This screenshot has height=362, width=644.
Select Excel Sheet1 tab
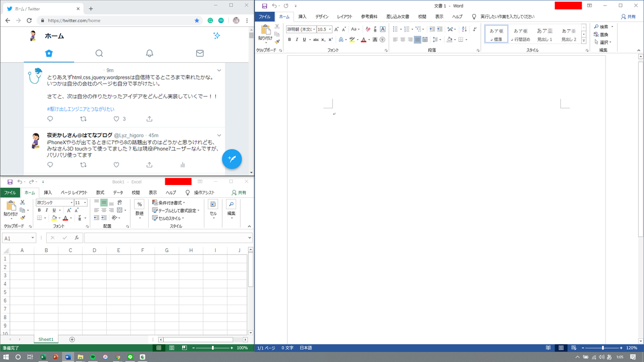point(46,339)
